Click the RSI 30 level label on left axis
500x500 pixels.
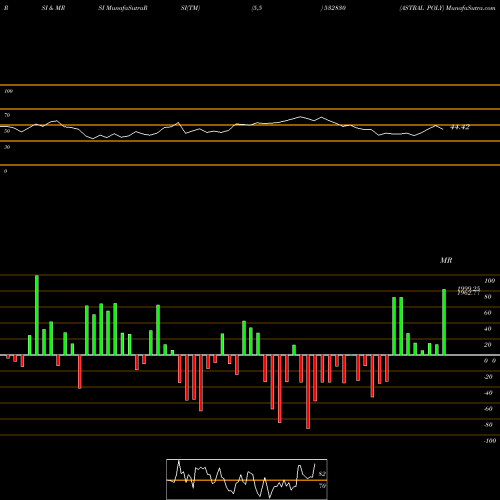(x=7, y=147)
